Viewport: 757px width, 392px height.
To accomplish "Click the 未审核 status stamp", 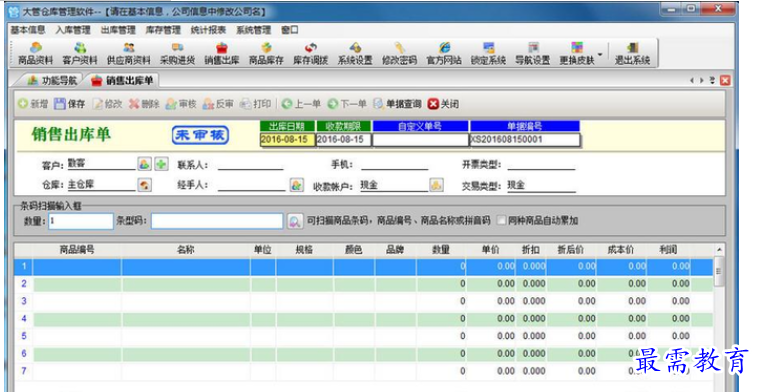I will [x=200, y=135].
